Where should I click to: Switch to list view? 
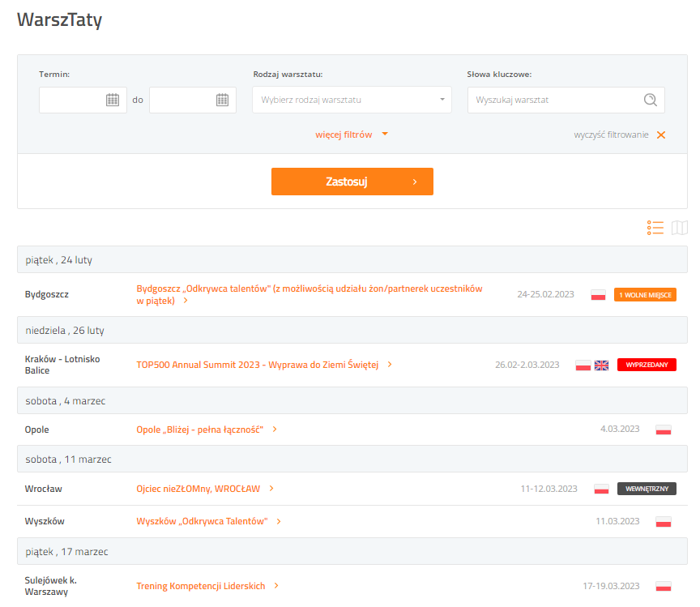[x=655, y=228]
